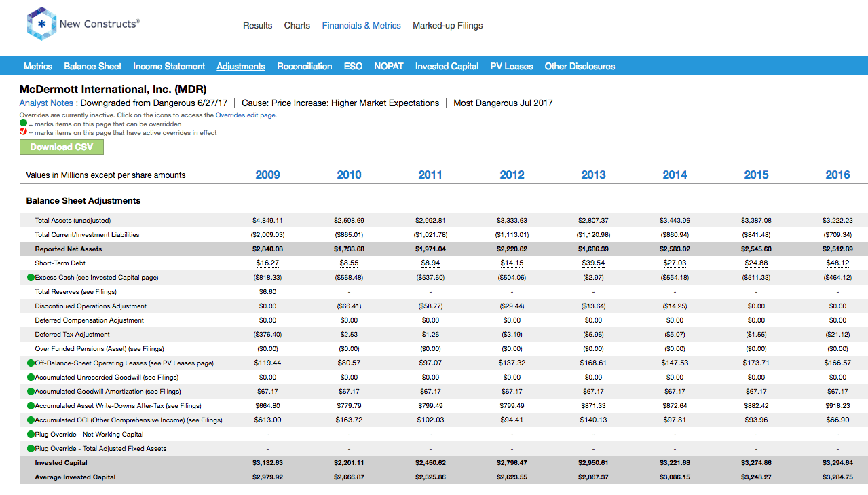Open the Results page
Viewport: 868px width, 495px height.
click(x=257, y=26)
